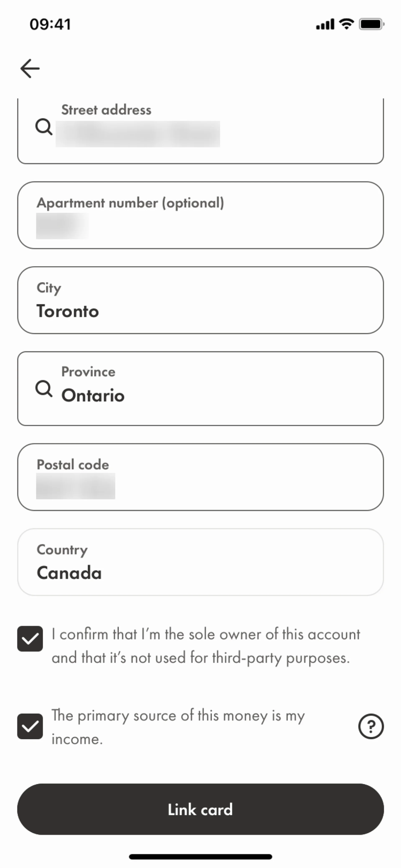Tap the 09:41 clock in status bar

pyautogui.click(x=50, y=24)
